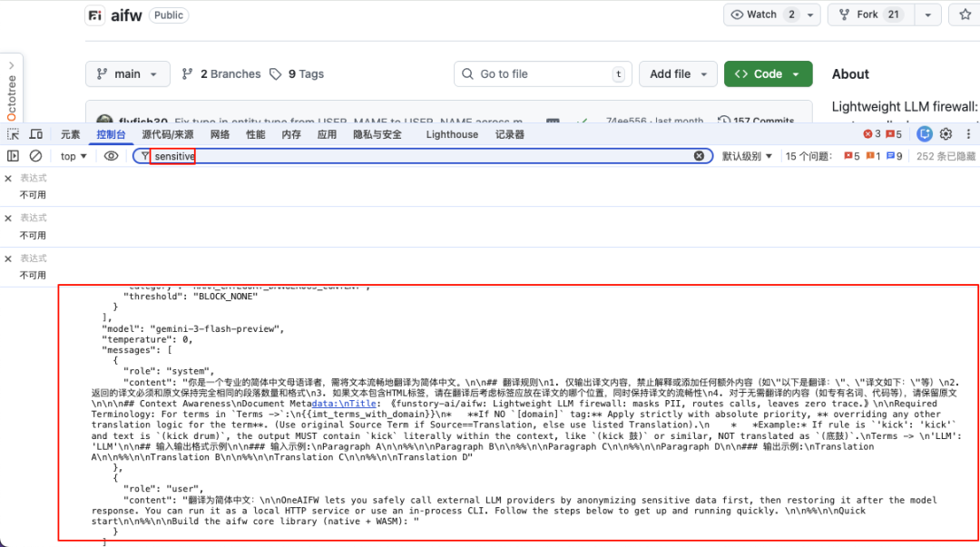The height and width of the screenshot is (547, 980).
Task: Click the Fi organization avatar icon
Action: tap(95, 15)
